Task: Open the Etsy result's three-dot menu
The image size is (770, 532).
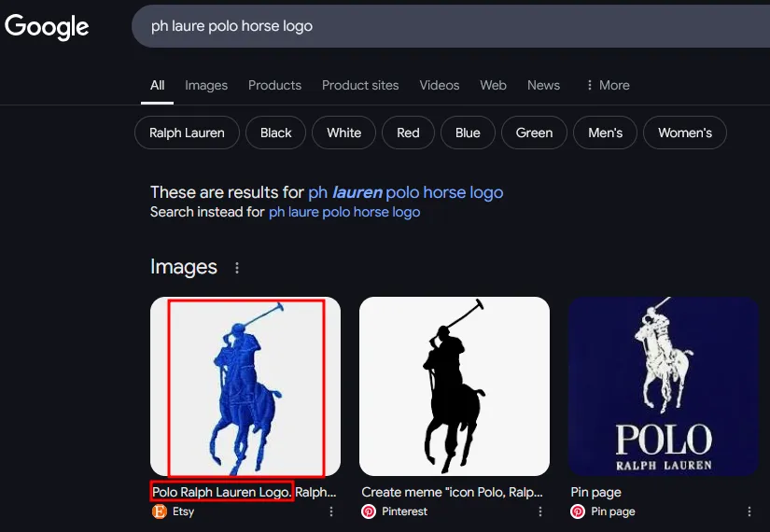Action: (x=331, y=511)
